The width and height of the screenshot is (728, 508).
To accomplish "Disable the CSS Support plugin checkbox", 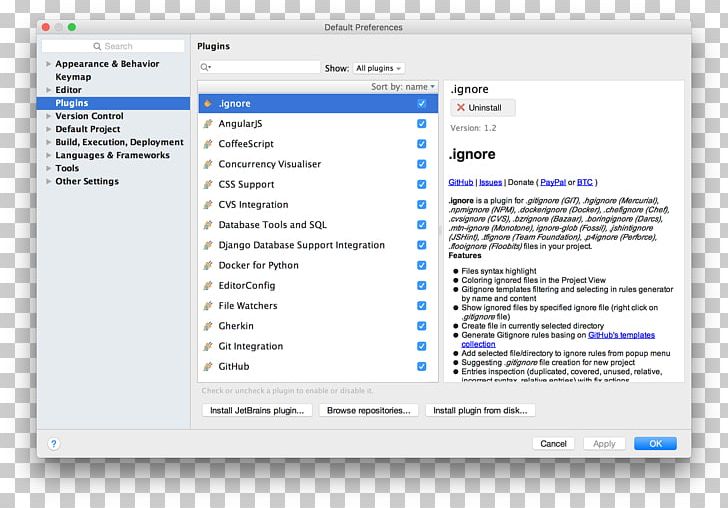I will [421, 185].
